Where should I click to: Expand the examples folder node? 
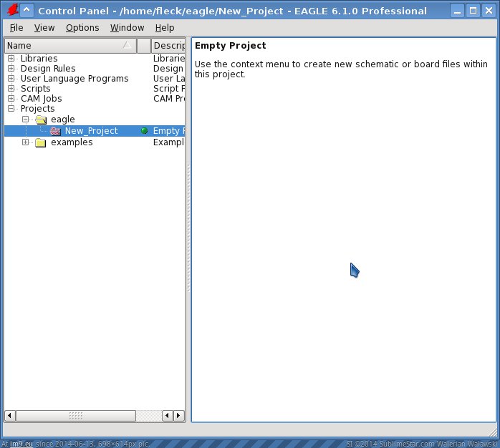(x=26, y=142)
